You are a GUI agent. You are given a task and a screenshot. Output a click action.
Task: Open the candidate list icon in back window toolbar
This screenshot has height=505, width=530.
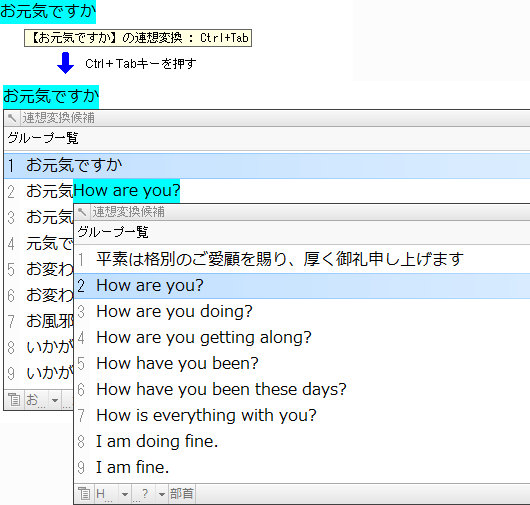click(14, 400)
